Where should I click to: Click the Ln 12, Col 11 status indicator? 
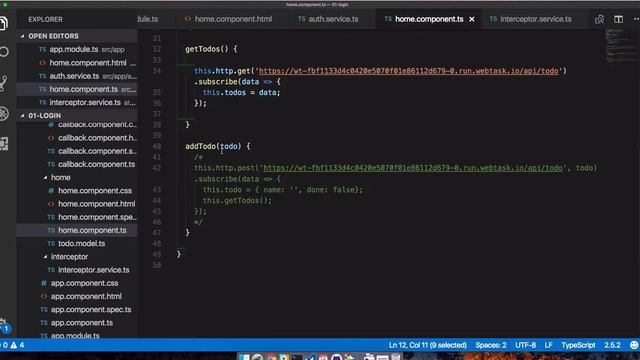(427, 345)
